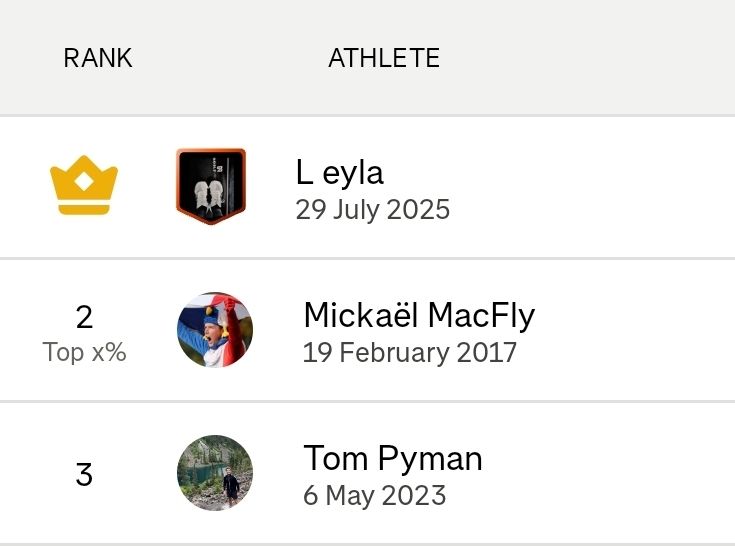Click blank space beside L eyla's name

click(x=586, y=187)
